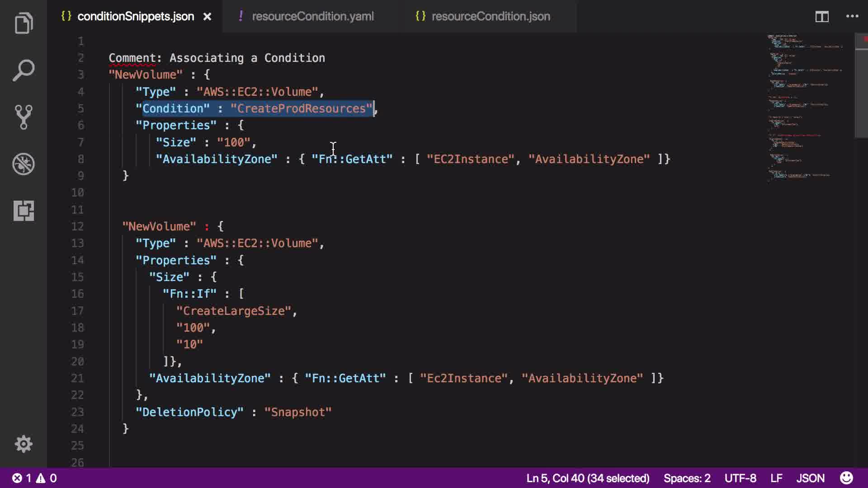Open the Search panel icon
Image resolution: width=868 pixels, height=488 pixels.
(24, 70)
